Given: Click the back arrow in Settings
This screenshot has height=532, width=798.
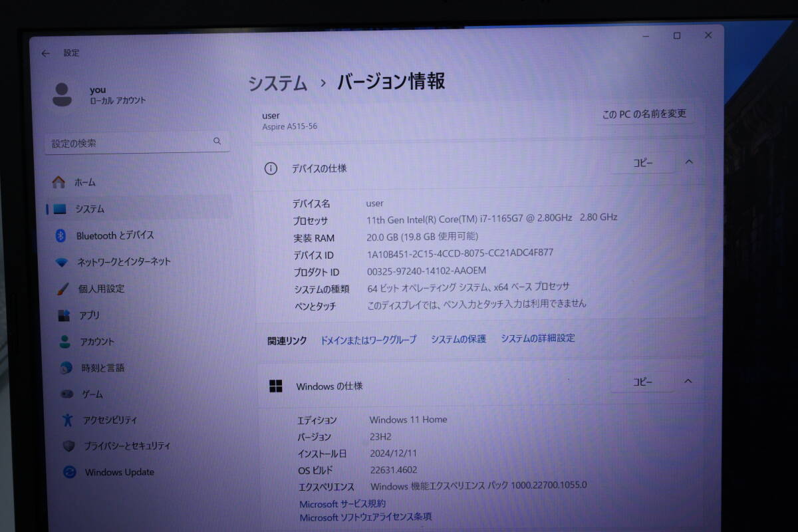Looking at the screenshot, I should 45,53.
